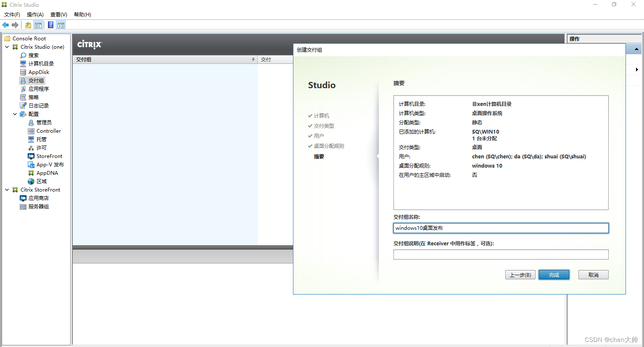Select the AppDisk icon in tree
The height and width of the screenshot is (347, 644).
click(x=23, y=72)
